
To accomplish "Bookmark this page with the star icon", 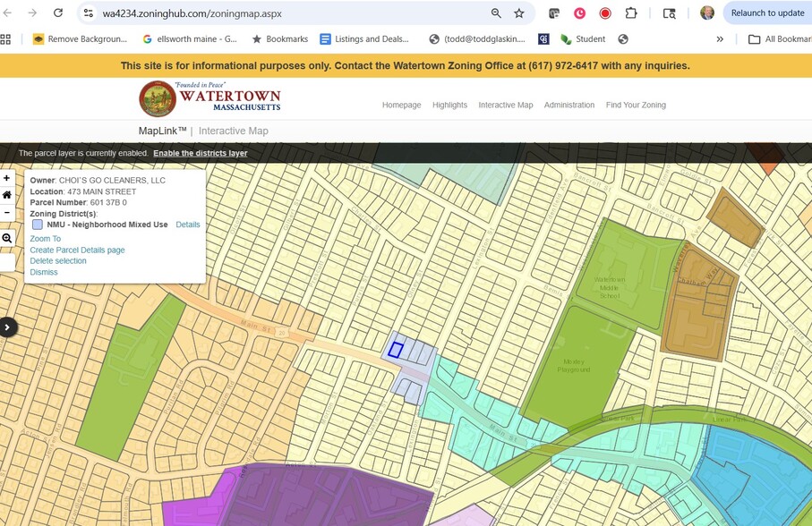I will pos(519,13).
